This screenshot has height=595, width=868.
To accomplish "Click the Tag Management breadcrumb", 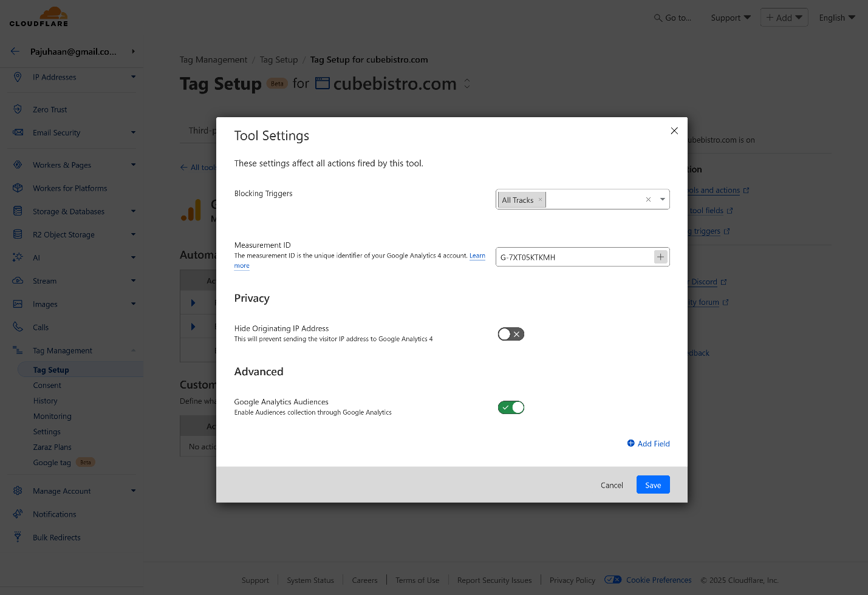I will pos(213,59).
